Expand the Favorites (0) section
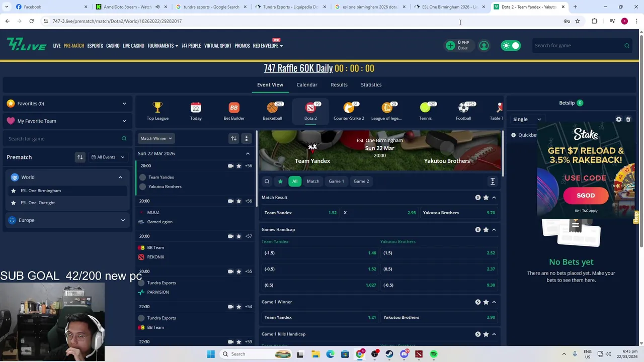Screen dimensions: 644x362 pos(67,104)
